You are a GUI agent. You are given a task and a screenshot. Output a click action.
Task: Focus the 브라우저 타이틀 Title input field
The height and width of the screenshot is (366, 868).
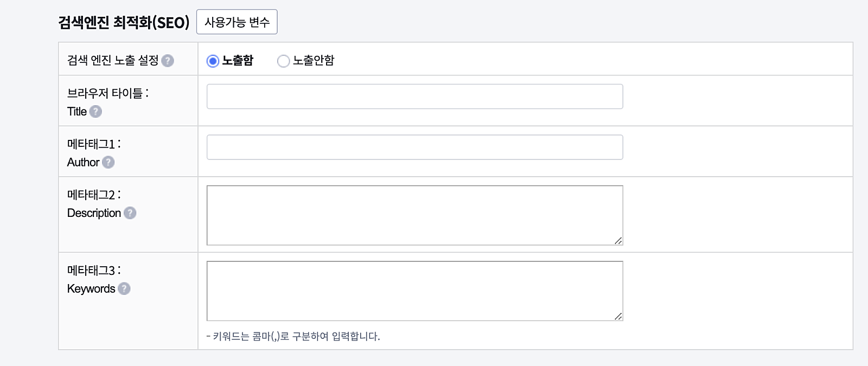(414, 97)
